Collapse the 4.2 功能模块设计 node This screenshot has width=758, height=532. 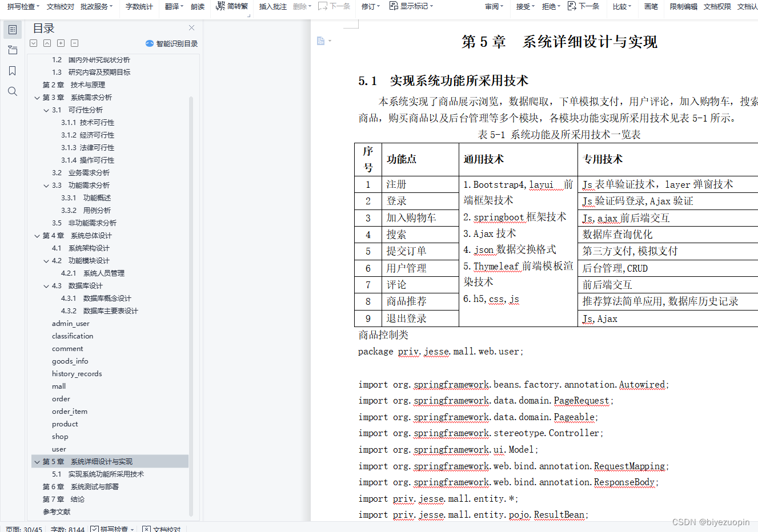(46, 261)
